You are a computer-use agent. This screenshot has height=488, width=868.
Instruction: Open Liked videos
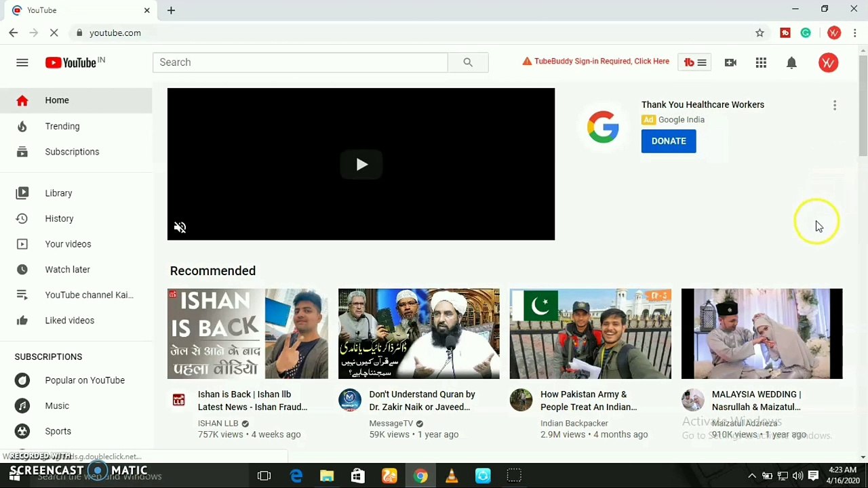[76, 321]
